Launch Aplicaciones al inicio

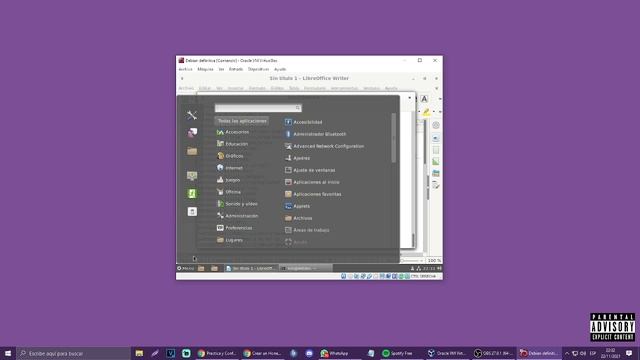point(312,182)
